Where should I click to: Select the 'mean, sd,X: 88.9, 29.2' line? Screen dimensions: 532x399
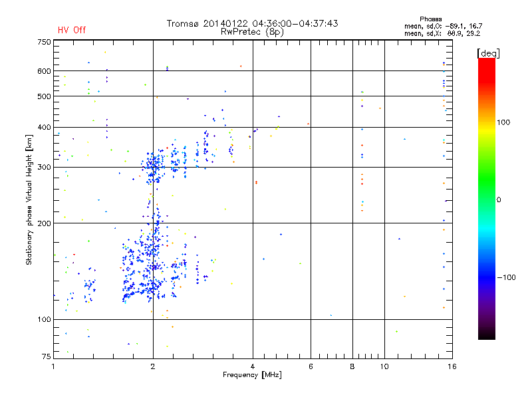click(x=442, y=33)
